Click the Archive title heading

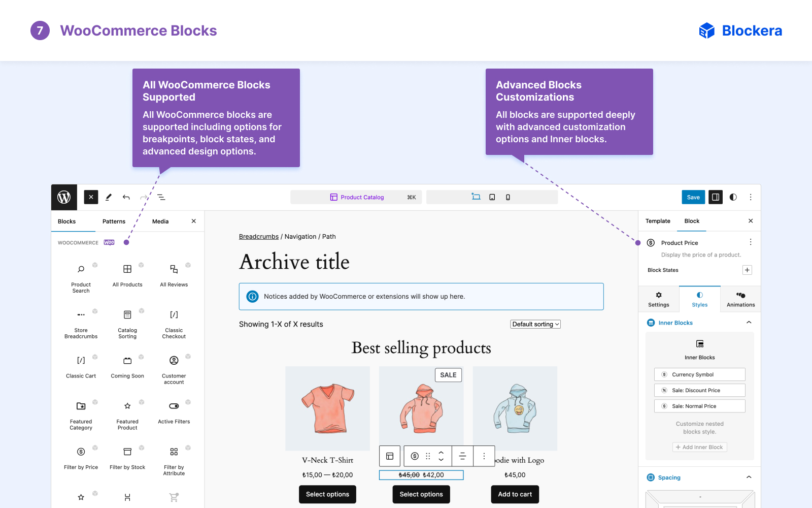(294, 262)
